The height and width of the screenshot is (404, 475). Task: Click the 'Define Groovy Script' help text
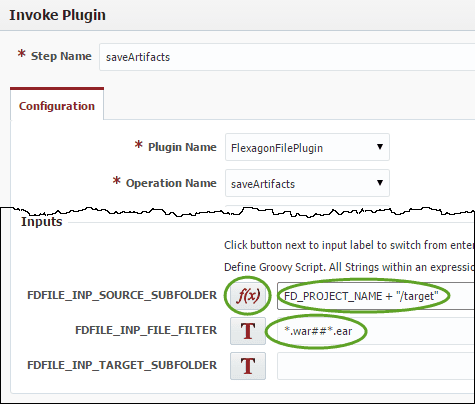(x=349, y=267)
